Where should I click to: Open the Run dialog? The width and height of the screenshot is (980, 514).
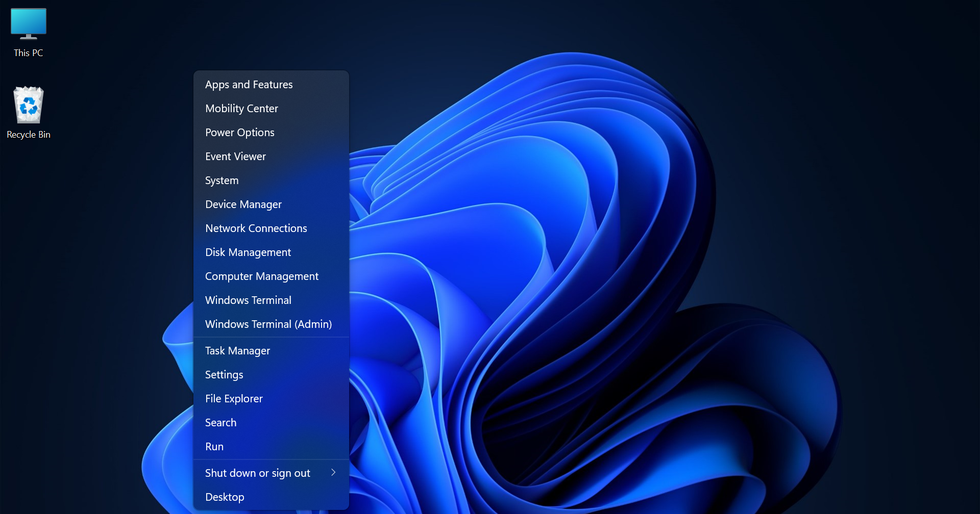214,446
